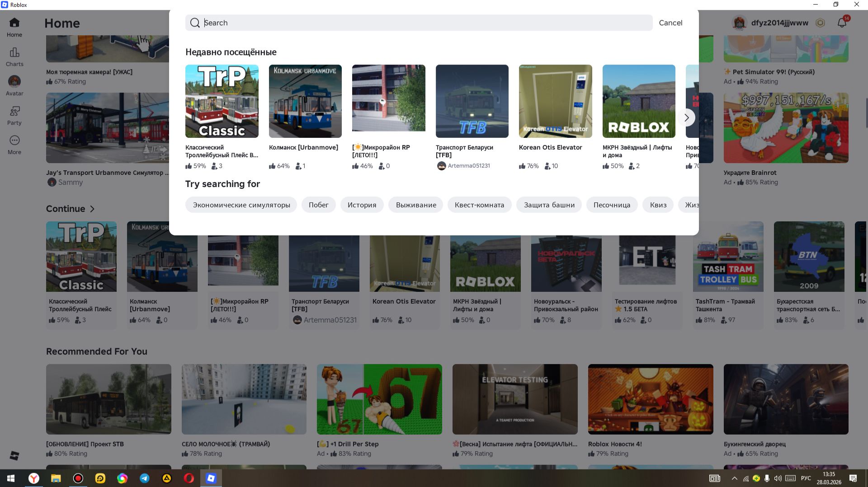Click the Roblox taskbar icon
Image resolution: width=868 pixels, height=487 pixels.
coord(211,478)
